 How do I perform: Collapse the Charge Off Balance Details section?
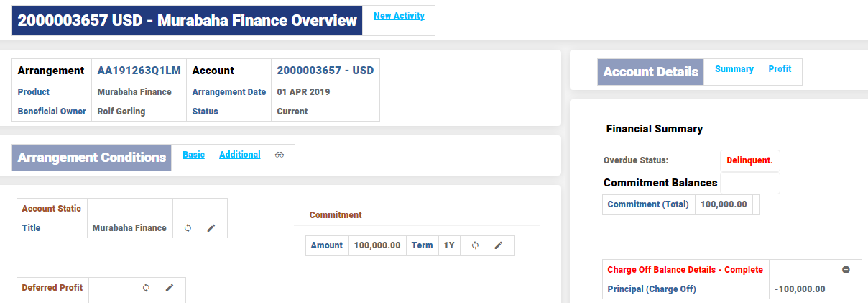846,270
